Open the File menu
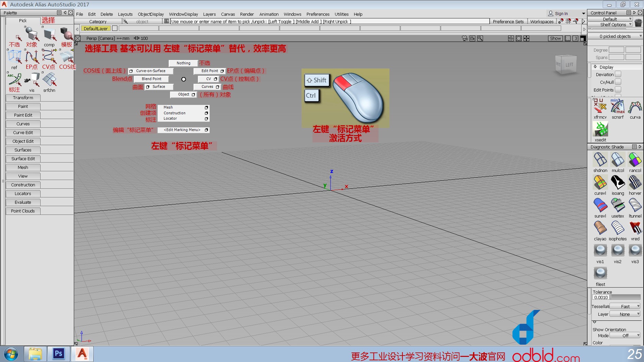This screenshot has width=644, height=362. tap(79, 14)
